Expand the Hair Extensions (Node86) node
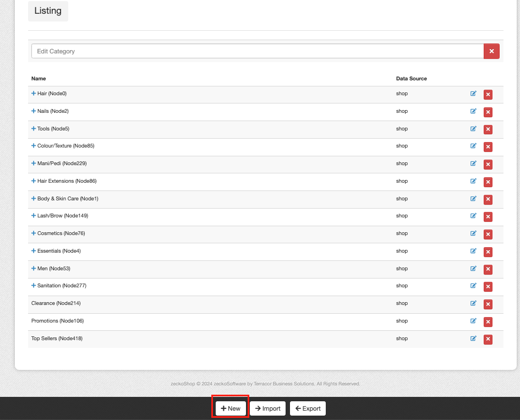 coord(34,181)
